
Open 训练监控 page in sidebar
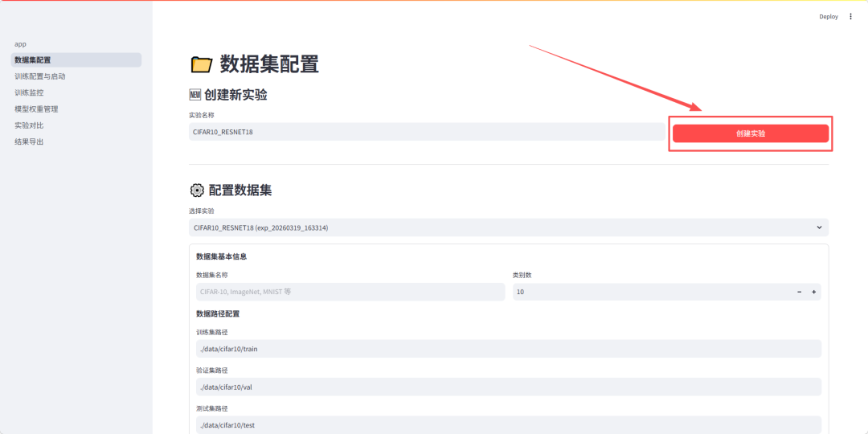click(29, 92)
